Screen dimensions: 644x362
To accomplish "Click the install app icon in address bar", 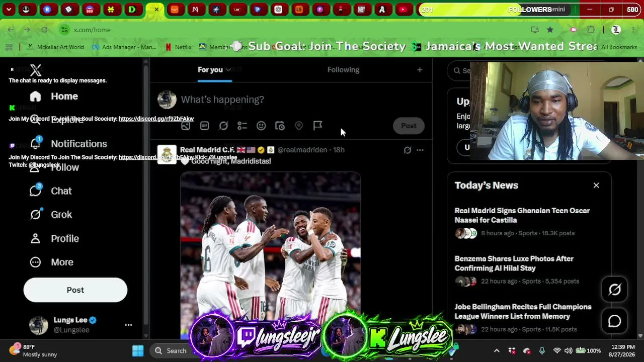I will 535,30.
